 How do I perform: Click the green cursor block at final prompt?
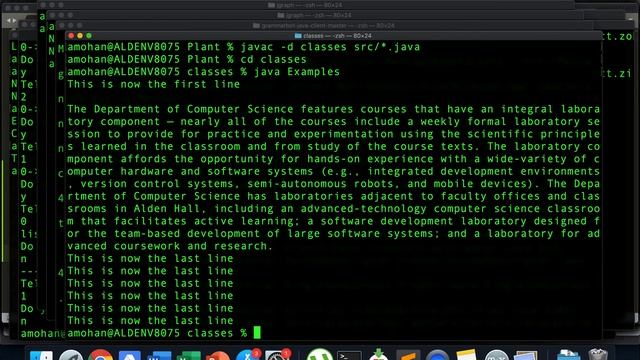[257, 333]
